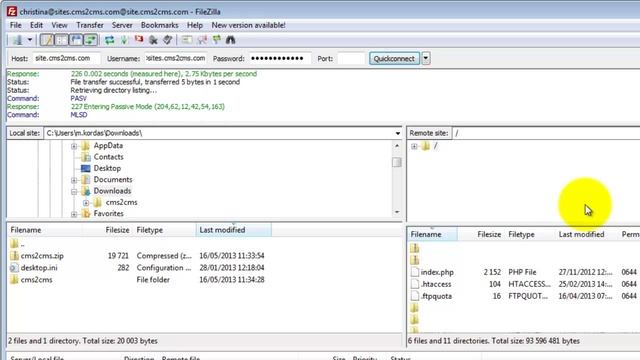Expand the Favorites tree node
640x360 pixels.
(x=74, y=214)
